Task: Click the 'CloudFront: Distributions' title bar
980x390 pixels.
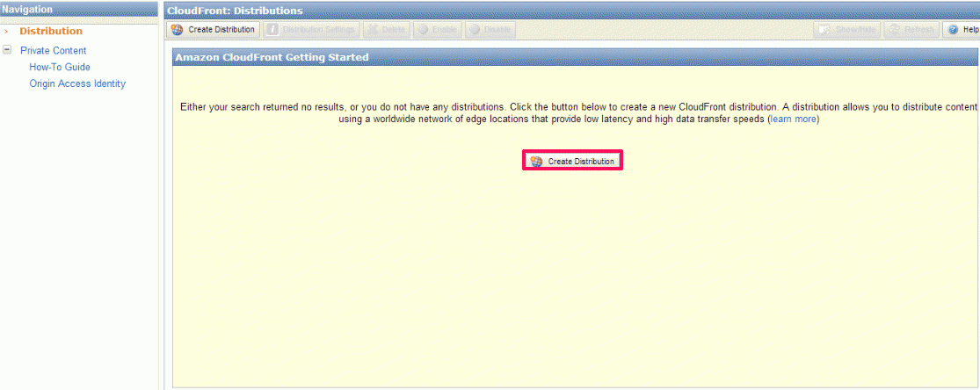Action: pyautogui.click(x=571, y=11)
